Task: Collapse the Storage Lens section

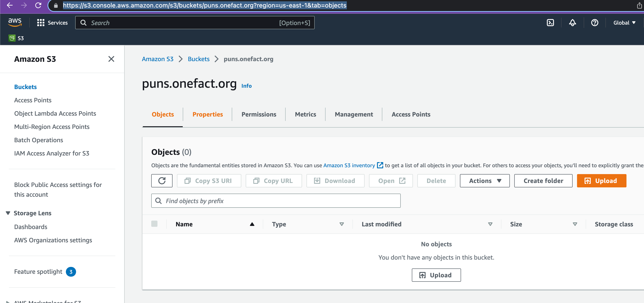Action: 8,213
